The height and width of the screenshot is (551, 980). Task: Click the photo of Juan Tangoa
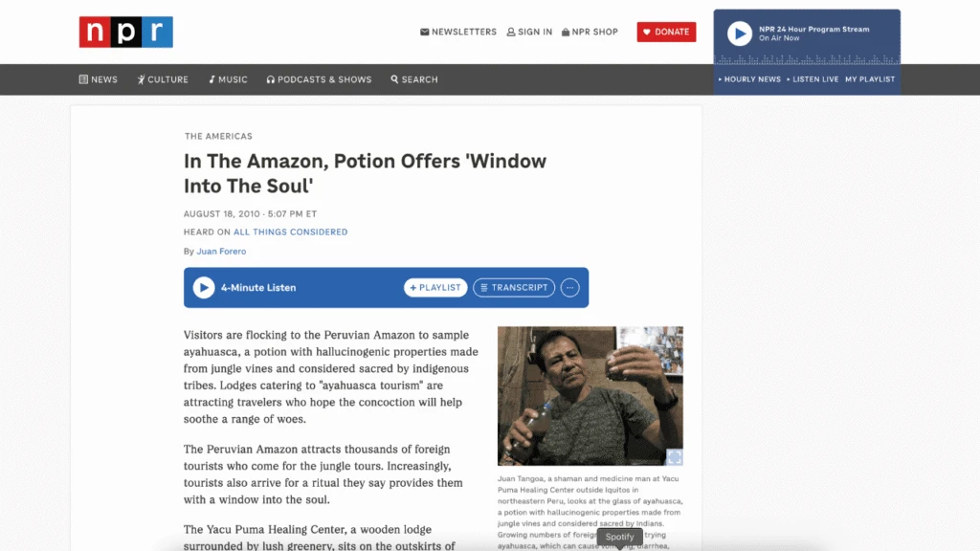pyautogui.click(x=590, y=395)
